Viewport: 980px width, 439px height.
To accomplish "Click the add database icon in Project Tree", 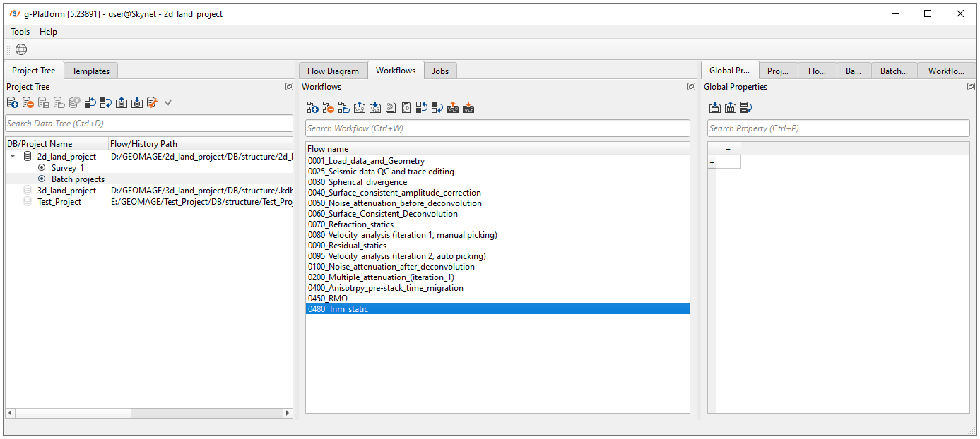I will click(13, 103).
